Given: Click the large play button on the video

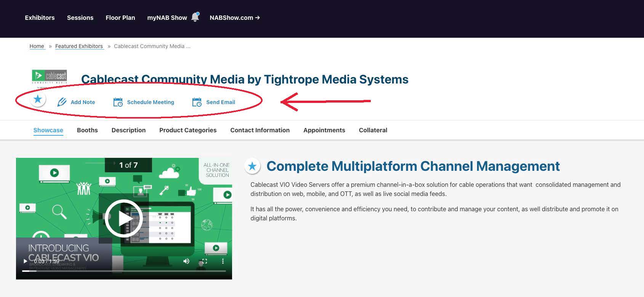Looking at the screenshot, I should click(x=124, y=218).
